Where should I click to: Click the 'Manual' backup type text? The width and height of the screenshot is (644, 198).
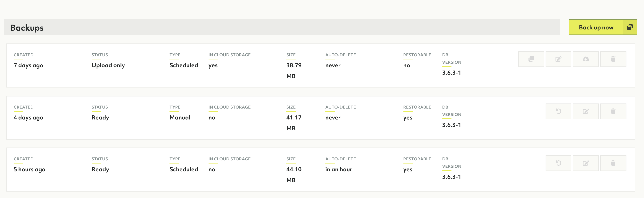pyautogui.click(x=180, y=118)
